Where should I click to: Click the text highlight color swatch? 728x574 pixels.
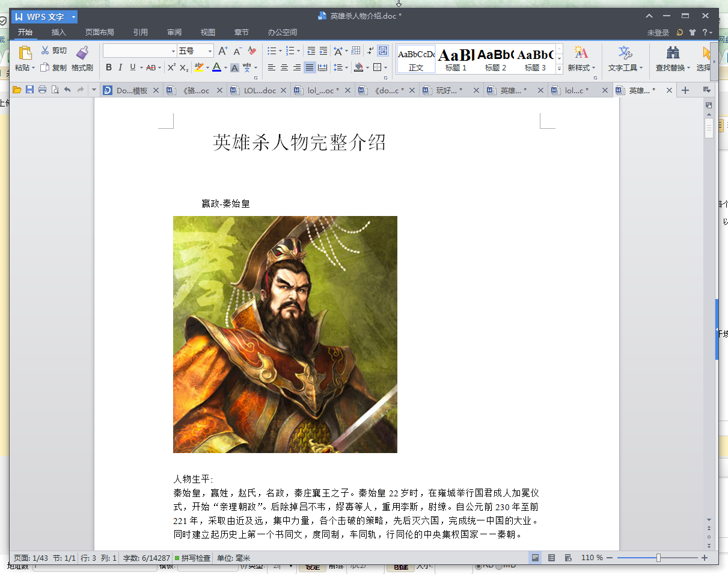199,67
